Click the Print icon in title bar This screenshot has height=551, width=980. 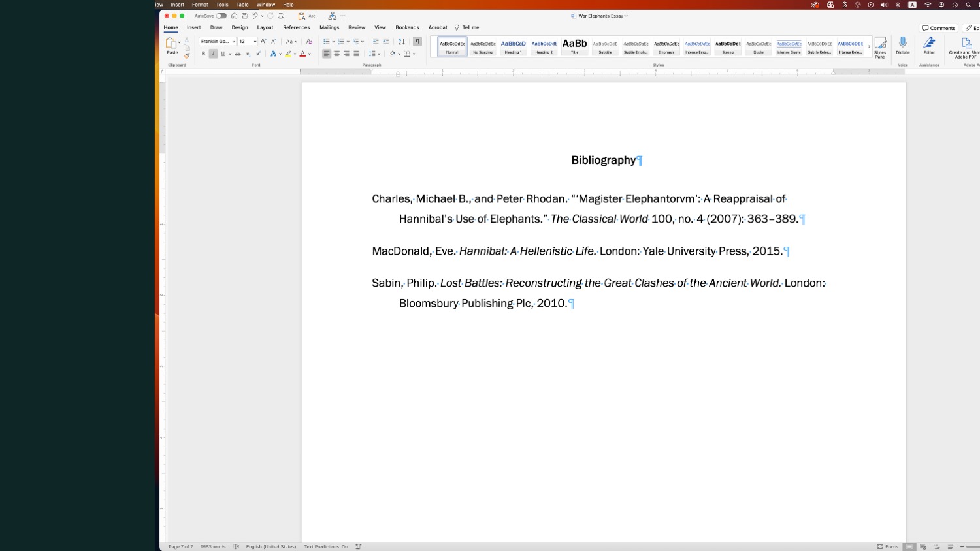(x=281, y=16)
